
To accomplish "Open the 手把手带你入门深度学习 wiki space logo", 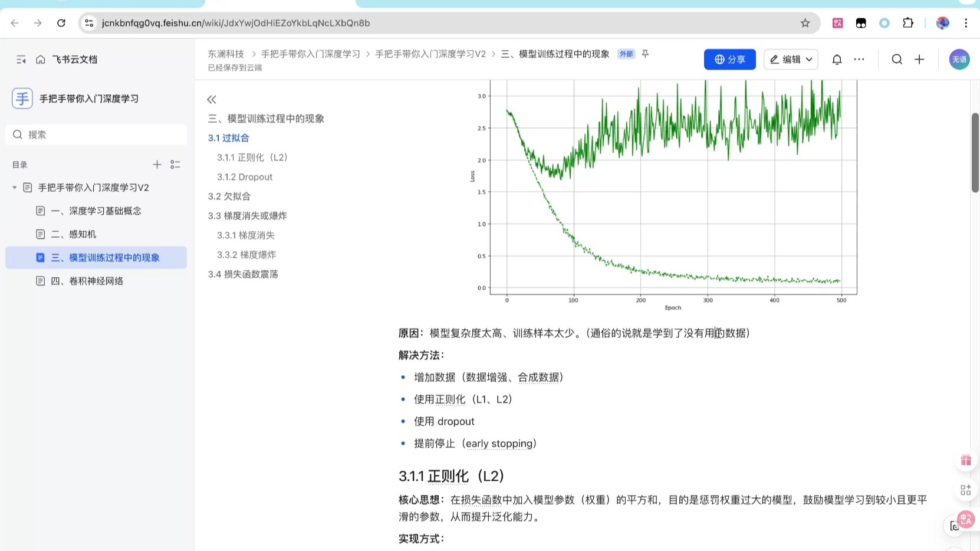I will [22, 98].
